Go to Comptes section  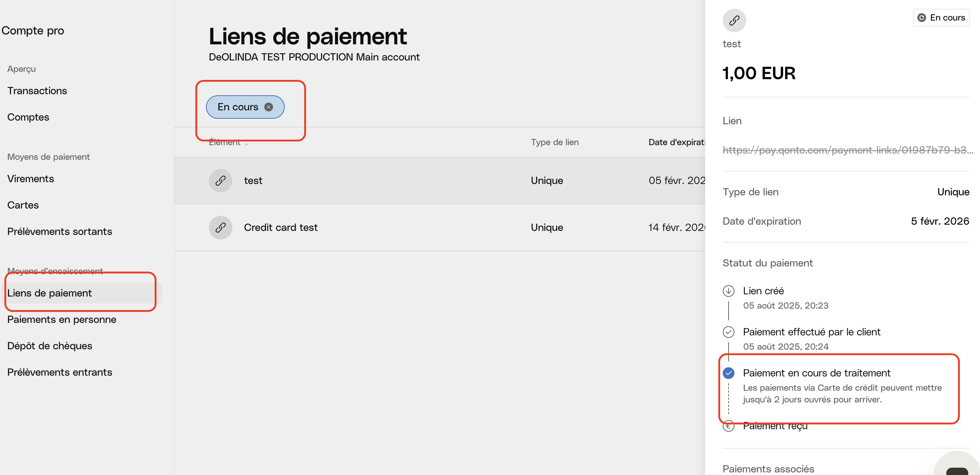28,117
